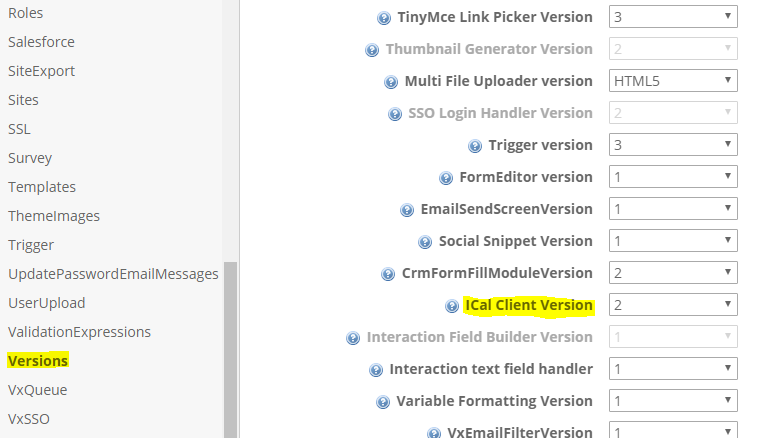
Task: Open the ValidationExpressions sidebar link
Action: click(x=79, y=332)
